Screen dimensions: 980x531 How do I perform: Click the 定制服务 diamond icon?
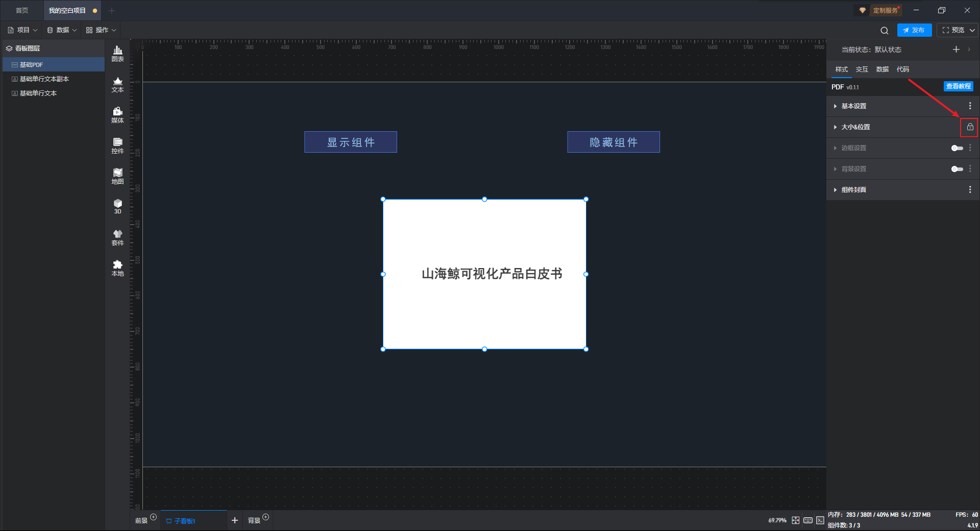pyautogui.click(x=863, y=10)
